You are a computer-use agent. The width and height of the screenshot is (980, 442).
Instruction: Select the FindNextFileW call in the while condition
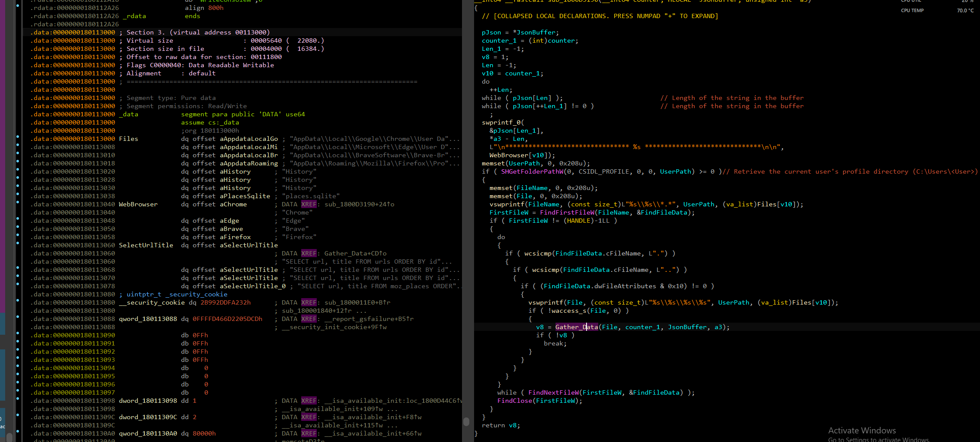pos(553,393)
